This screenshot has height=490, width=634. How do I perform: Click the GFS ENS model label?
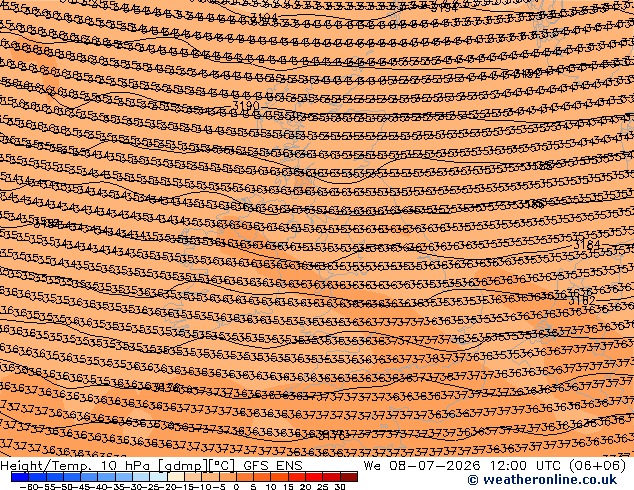273,466
